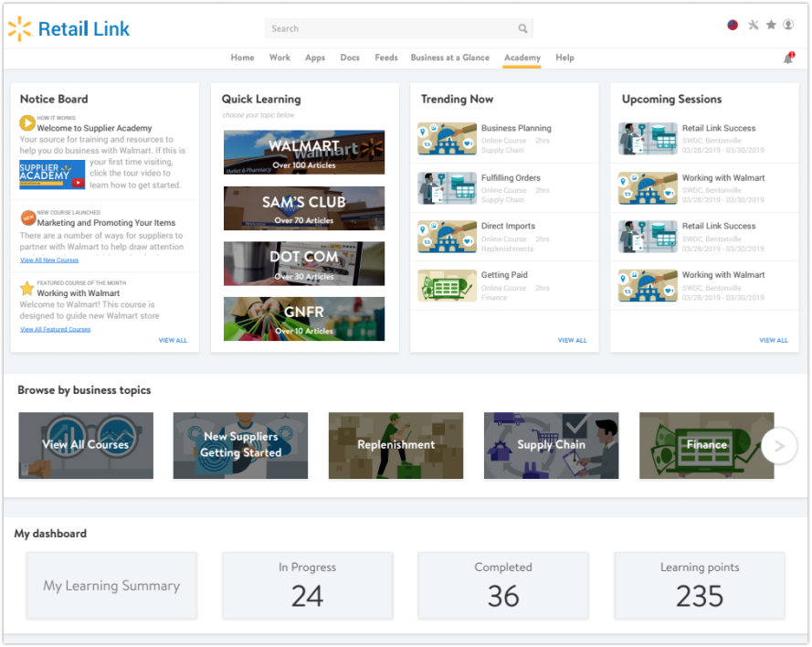Open the Finance topic tile
This screenshot has height=647, width=812.
706,445
